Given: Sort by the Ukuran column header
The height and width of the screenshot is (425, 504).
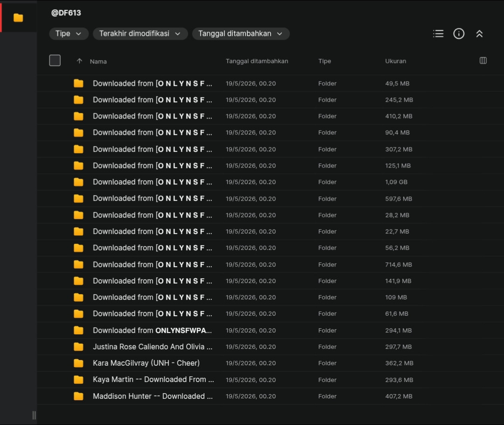Looking at the screenshot, I should coord(395,61).
